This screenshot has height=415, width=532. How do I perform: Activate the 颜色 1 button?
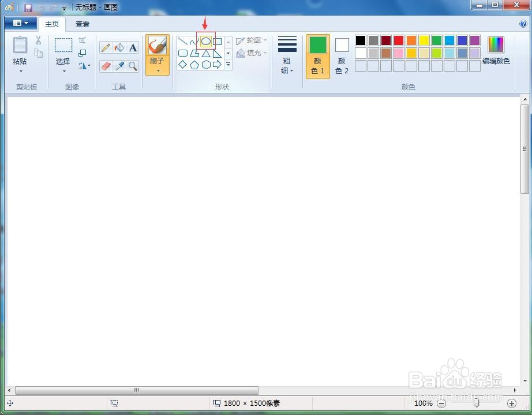317,57
